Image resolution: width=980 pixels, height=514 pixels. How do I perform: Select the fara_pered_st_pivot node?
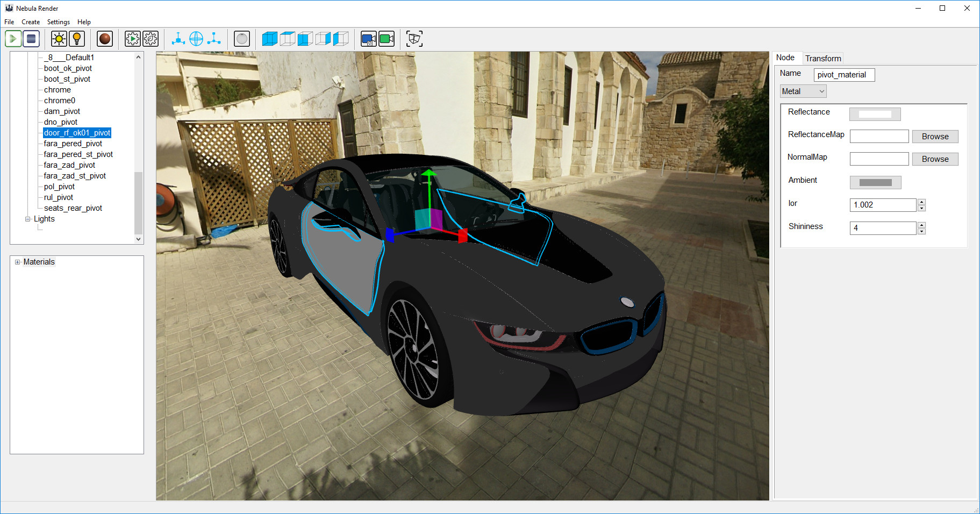coord(78,154)
